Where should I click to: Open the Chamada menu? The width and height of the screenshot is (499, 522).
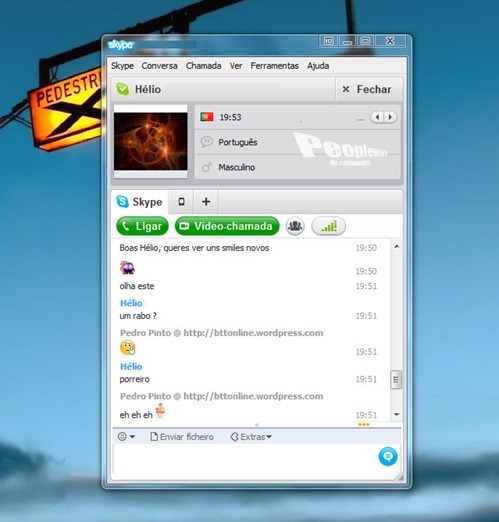203,66
